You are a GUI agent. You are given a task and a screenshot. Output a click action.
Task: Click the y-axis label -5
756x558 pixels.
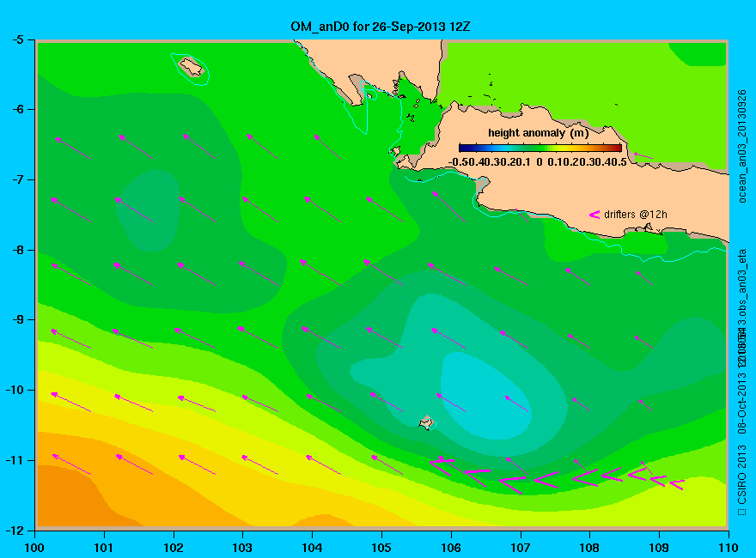pos(17,39)
